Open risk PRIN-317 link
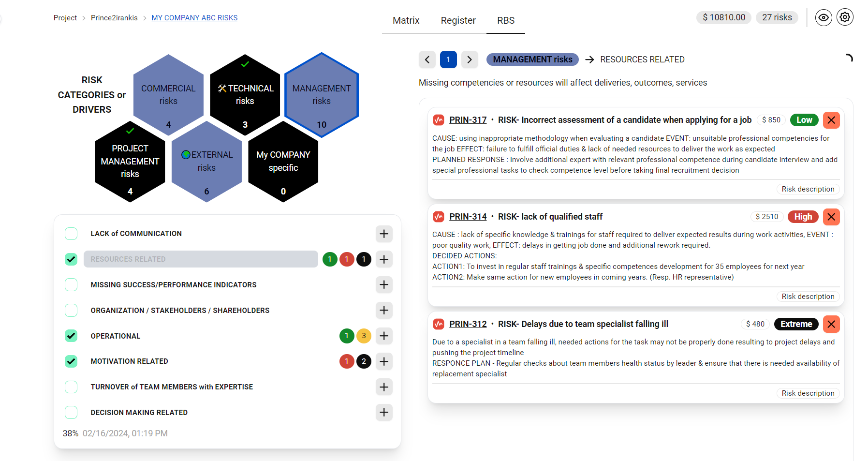 click(468, 120)
